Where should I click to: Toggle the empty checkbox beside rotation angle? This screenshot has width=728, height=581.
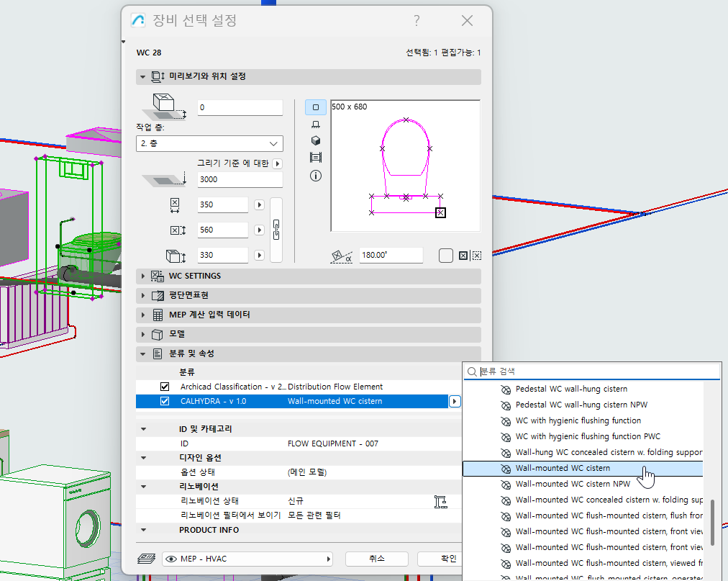coord(445,256)
